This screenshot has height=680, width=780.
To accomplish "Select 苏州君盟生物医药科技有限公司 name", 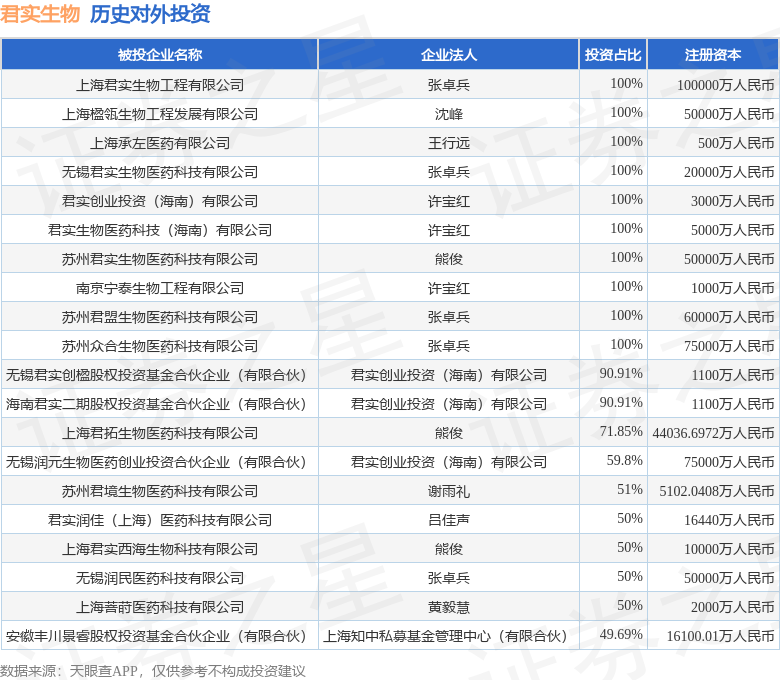I will point(160,317).
